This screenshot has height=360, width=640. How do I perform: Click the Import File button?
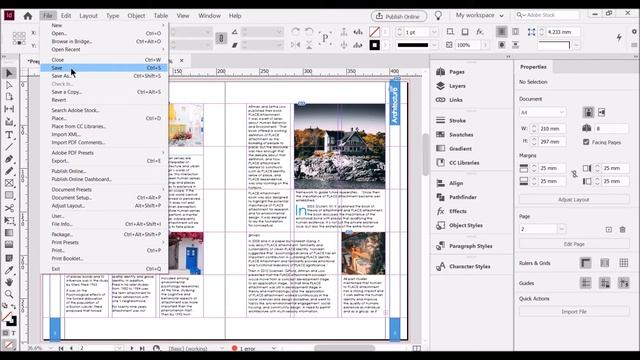pos(574,311)
